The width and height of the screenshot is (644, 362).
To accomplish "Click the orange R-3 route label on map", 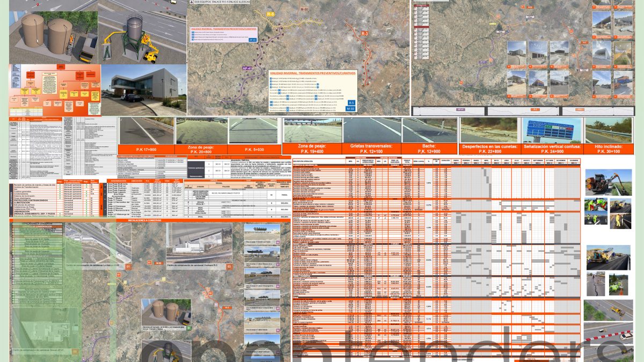I will click(364, 34).
